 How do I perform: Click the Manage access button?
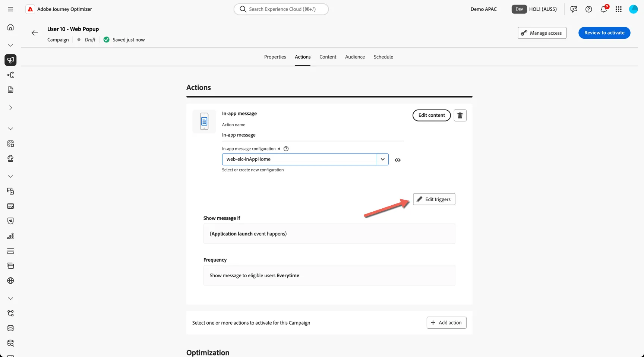[x=542, y=33]
